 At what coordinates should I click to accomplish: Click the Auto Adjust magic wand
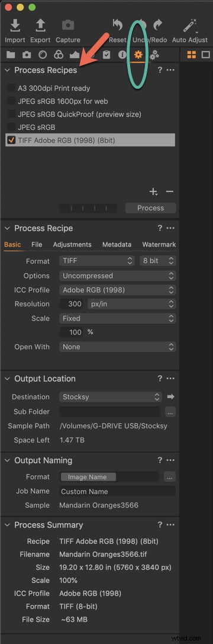click(x=190, y=26)
